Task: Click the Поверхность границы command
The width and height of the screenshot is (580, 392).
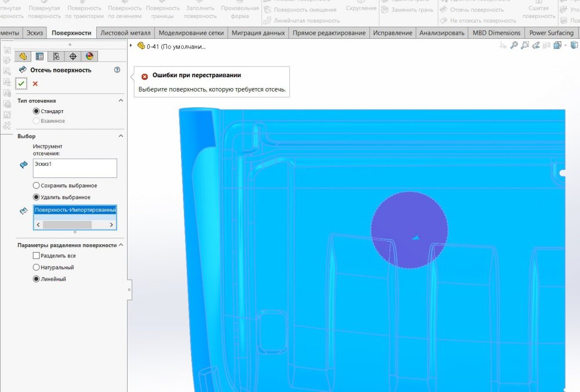Action: tap(163, 12)
